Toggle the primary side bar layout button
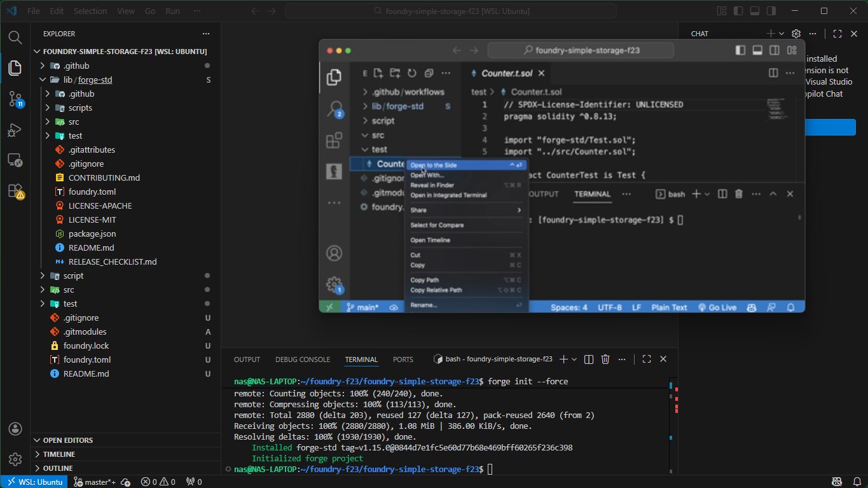Viewport: 868px width, 488px height. [738, 11]
